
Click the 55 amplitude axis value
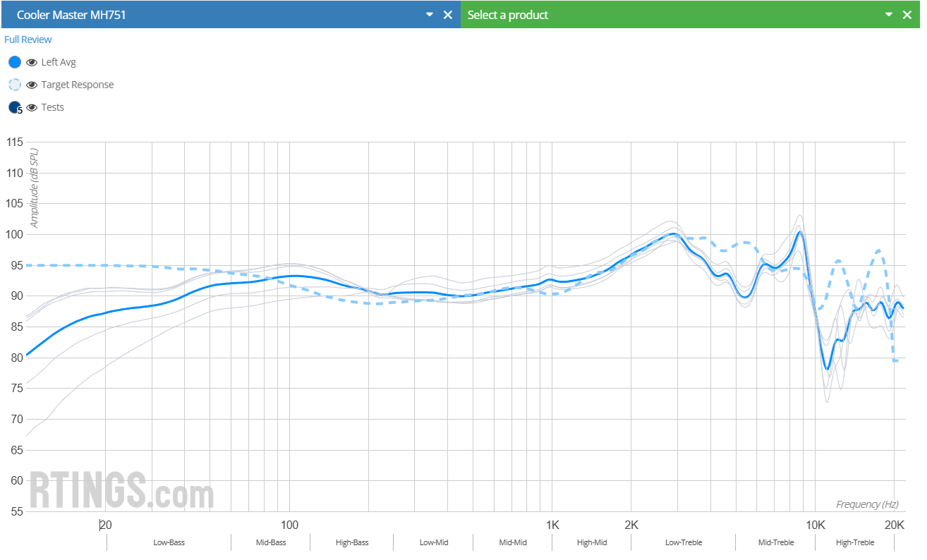(x=16, y=511)
